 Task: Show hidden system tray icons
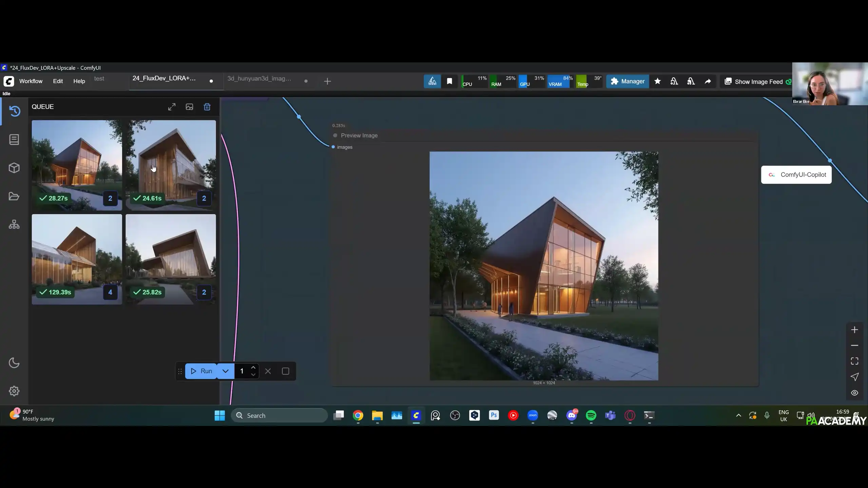pos(738,415)
